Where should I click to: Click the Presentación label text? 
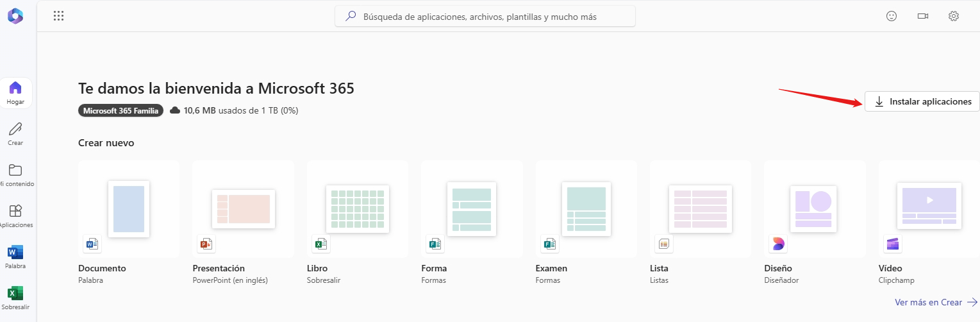(x=219, y=268)
